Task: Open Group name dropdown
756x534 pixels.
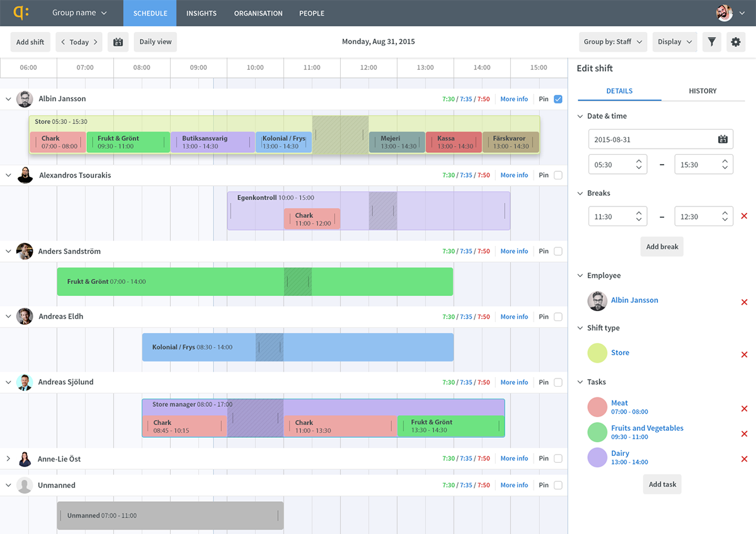Action: pos(79,13)
